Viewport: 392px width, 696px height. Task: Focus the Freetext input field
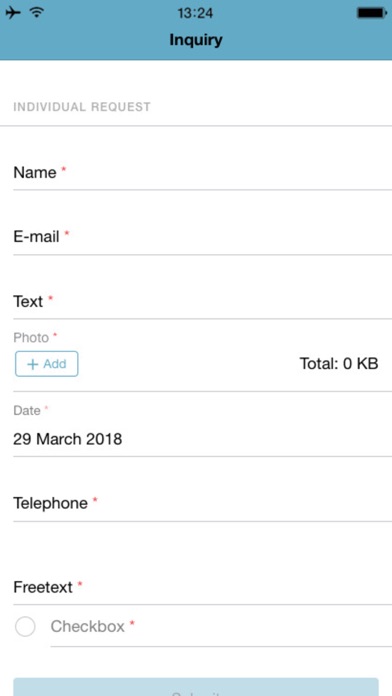click(202, 588)
